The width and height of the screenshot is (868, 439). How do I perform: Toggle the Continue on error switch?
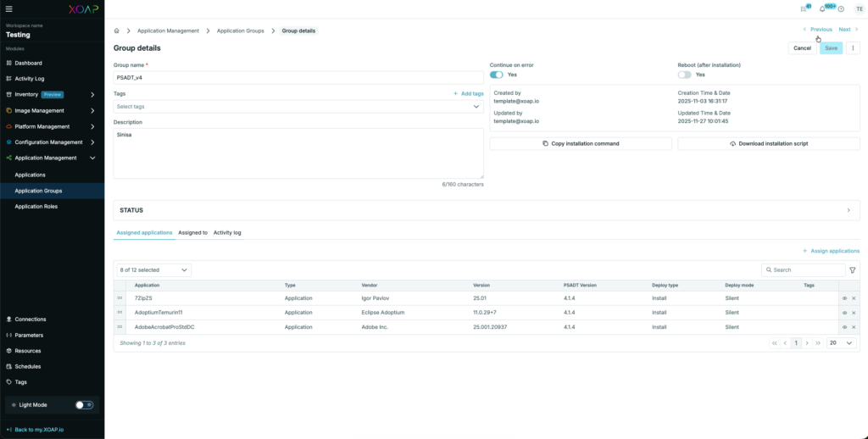(x=497, y=75)
